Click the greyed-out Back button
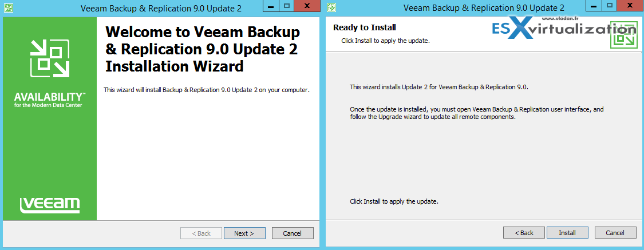Image resolution: width=644 pixels, height=250 pixels. 202,233
